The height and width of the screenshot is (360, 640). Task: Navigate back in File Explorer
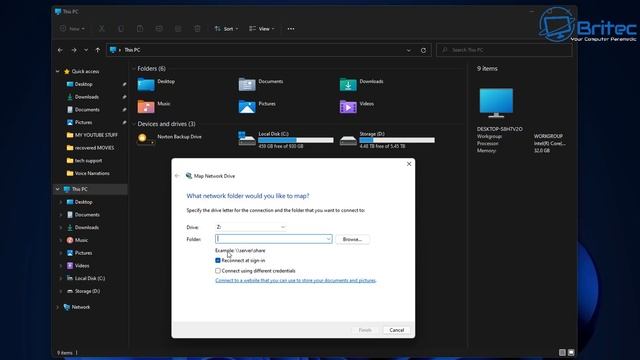(x=60, y=50)
